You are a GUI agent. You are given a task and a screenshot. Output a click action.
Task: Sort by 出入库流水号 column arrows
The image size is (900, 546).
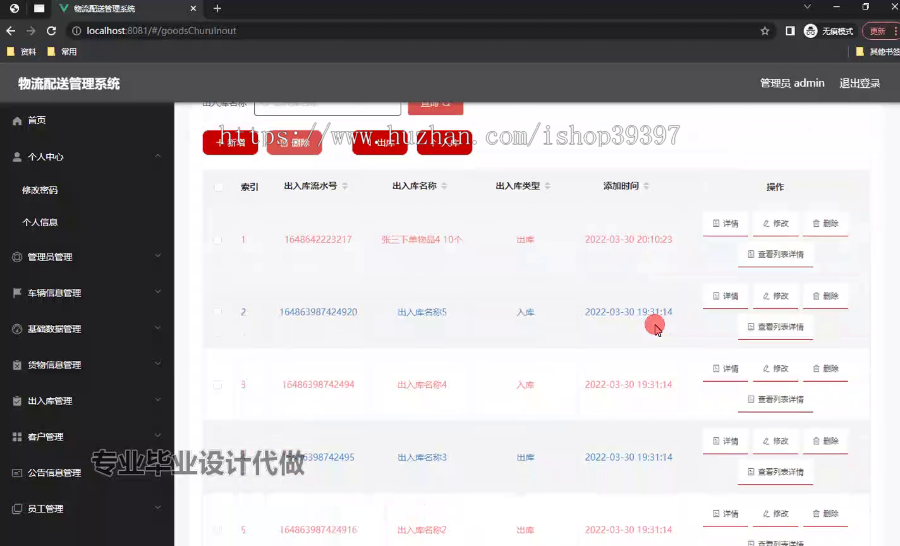pos(345,186)
